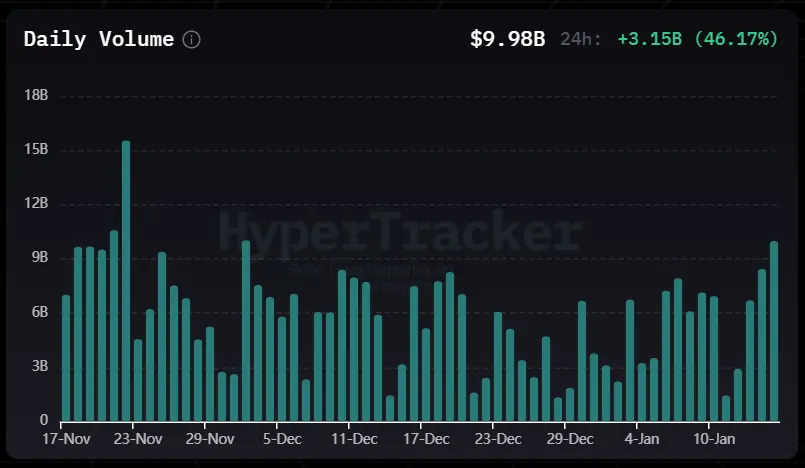This screenshot has height=468, width=805.
Task: Click the 23-Dec date label
Action: tap(498, 439)
